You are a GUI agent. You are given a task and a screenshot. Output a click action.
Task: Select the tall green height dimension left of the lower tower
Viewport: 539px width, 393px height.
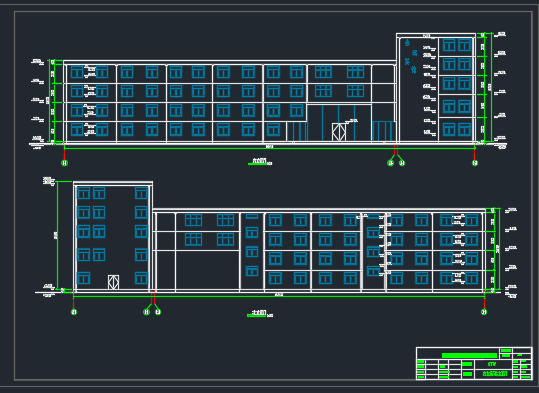[x=57, y=236]
